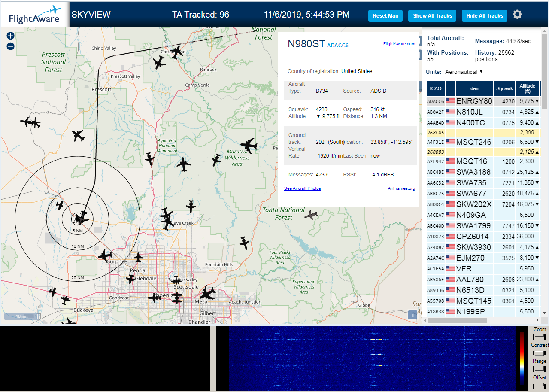
Task: Zoom out the map with minus button
Action: 11,46
